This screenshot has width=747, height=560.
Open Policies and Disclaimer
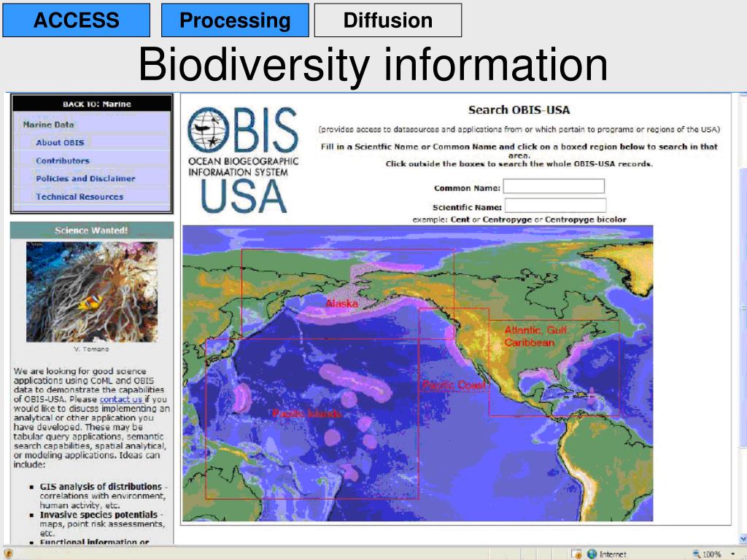point(85,179)
